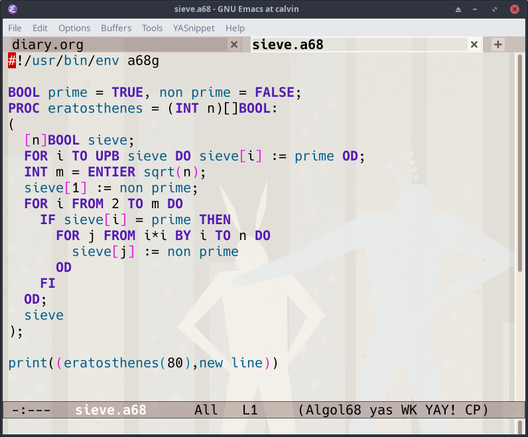This screenshot has height=437, width=528.
Task: Click the keyword FALSE
Action: pos(274,92)
